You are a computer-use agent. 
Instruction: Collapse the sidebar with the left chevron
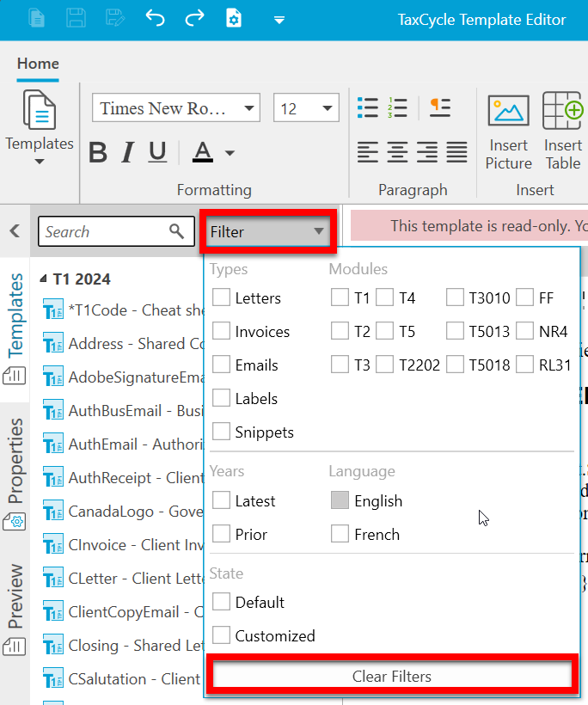(x=15, y=231)
